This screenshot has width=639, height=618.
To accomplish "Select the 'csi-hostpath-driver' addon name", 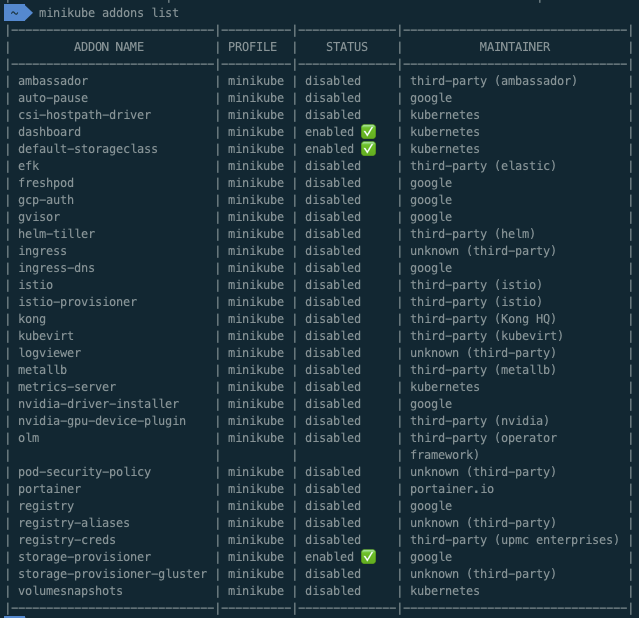I will tap(84, 115).
